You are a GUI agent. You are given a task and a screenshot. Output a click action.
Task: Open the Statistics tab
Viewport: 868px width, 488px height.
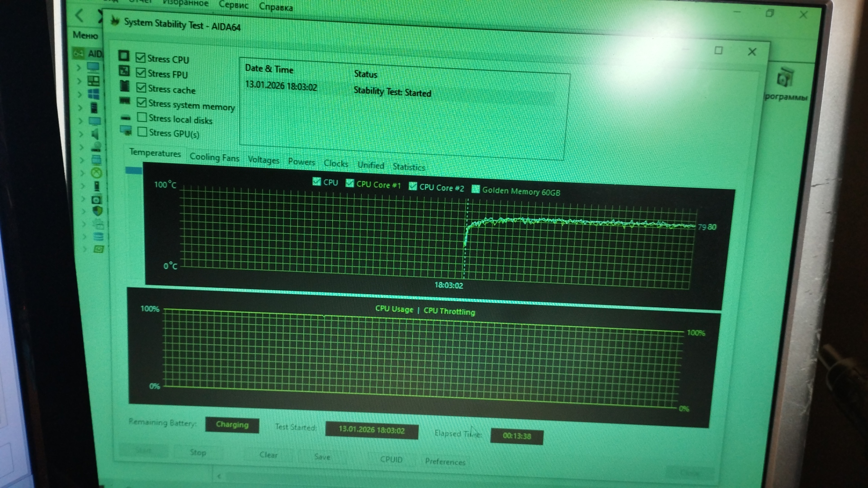409,167
